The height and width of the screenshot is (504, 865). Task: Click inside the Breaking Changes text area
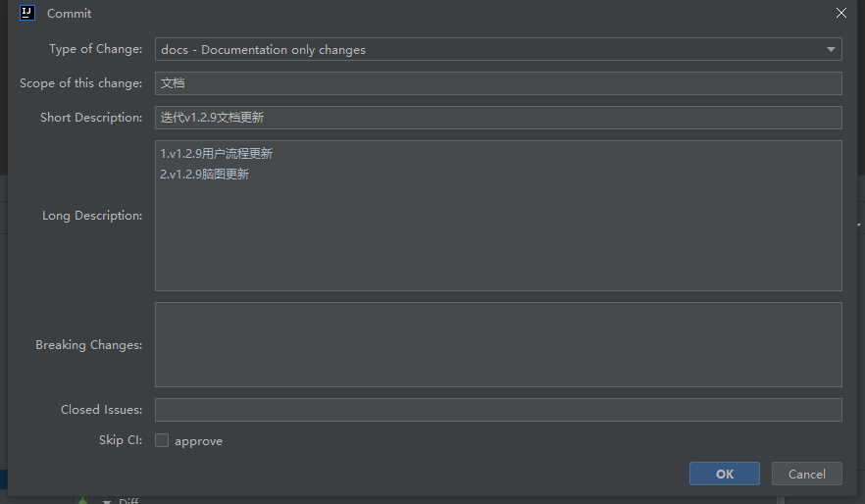(498, 344)
